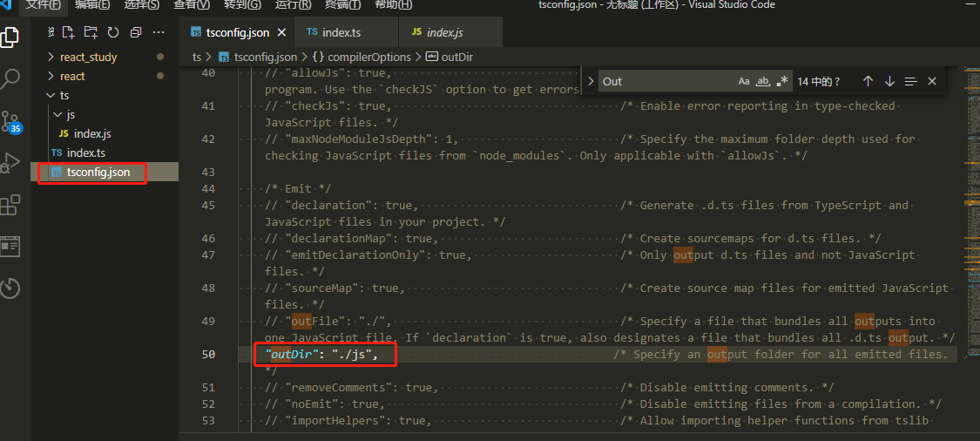Image resolution: width=980 pixels, height=441 pixels.
Task: Select tsconfig.json in the Explorer tree
Action: [98, 173]
